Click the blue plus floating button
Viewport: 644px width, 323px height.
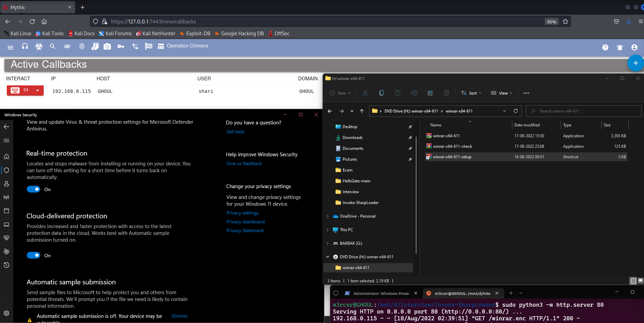(x=636, y=63)
